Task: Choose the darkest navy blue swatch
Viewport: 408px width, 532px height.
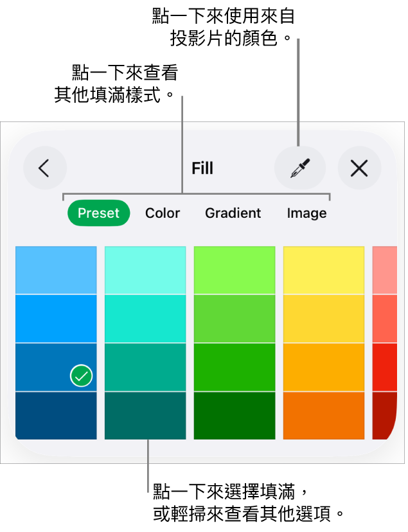Action: pos(56,415)
